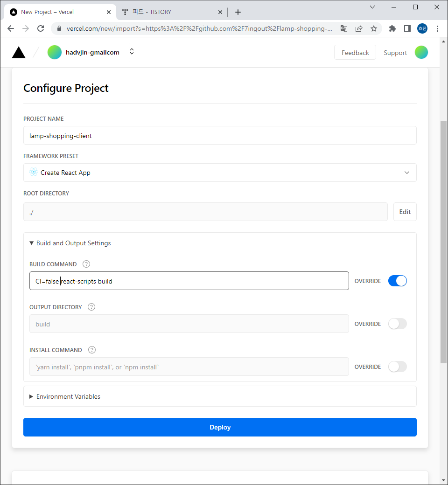Click the site lock icon in address bar
Screen dimensions: 448x485
(59, 28)
